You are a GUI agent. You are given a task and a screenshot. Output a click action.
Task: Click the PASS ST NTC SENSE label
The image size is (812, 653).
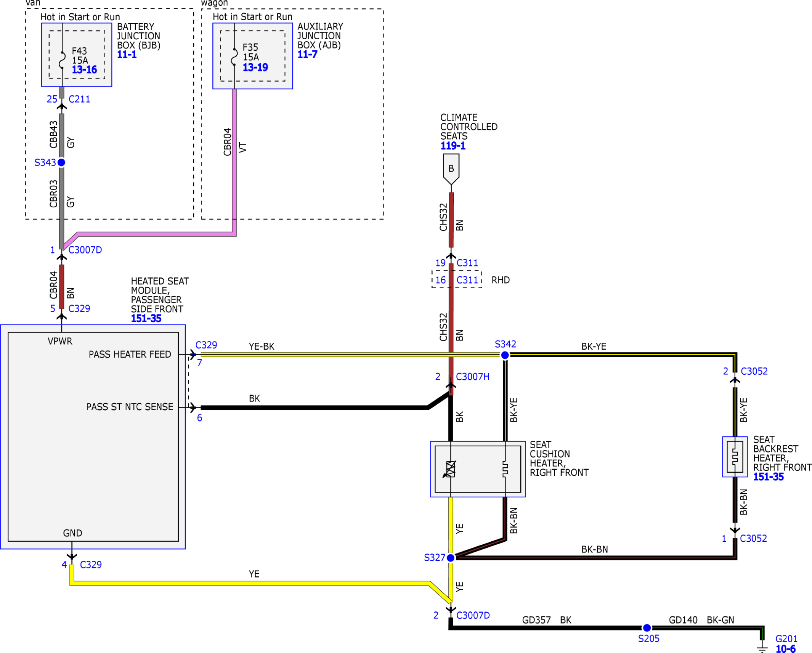point(130,407)
